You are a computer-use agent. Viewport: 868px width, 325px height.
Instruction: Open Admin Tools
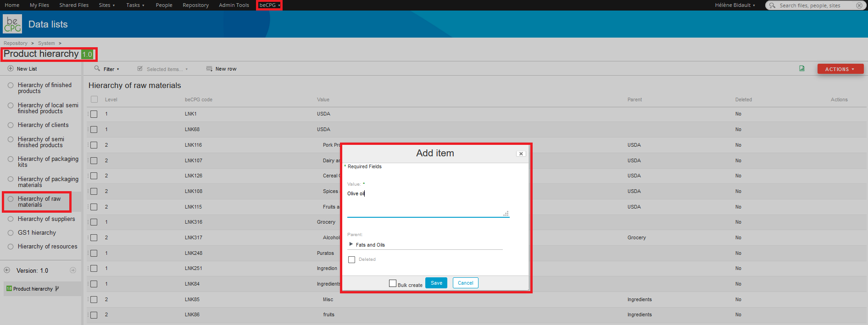pyautogui.click(x=234, y=5)
